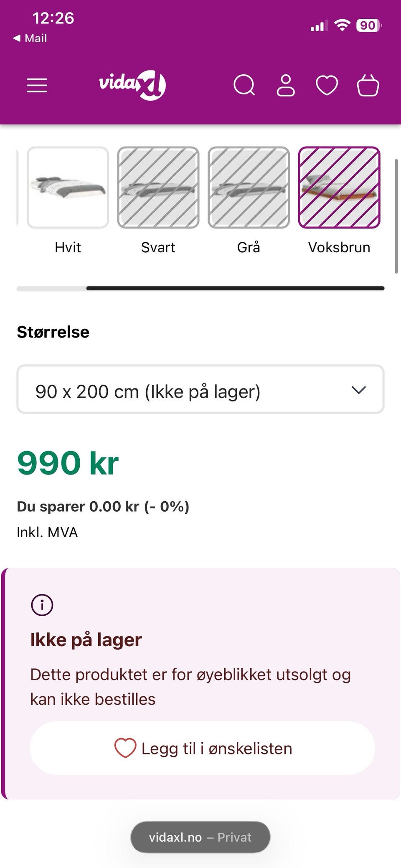Tap the info icon above Ikke på lager
Viewport: 401px width, 868px height.
42,604
